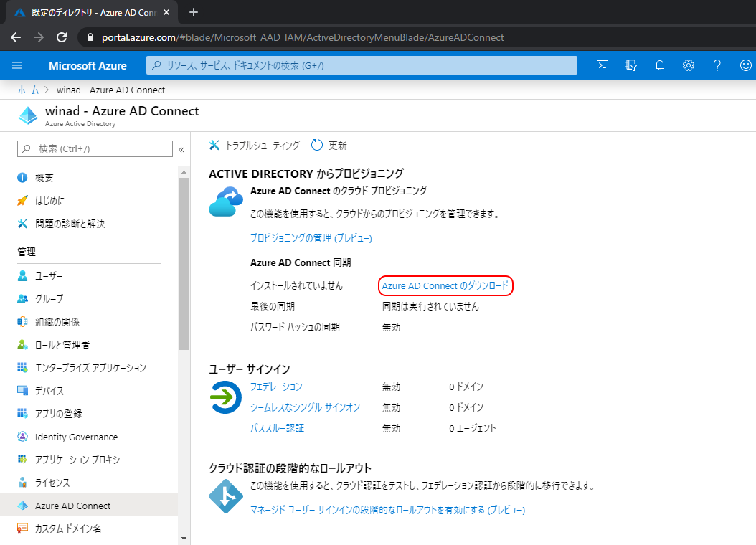Open the feedback smiley icon
Image resolution: width=756 pixels, height=545 pixels.
click(x=746, y=65)
